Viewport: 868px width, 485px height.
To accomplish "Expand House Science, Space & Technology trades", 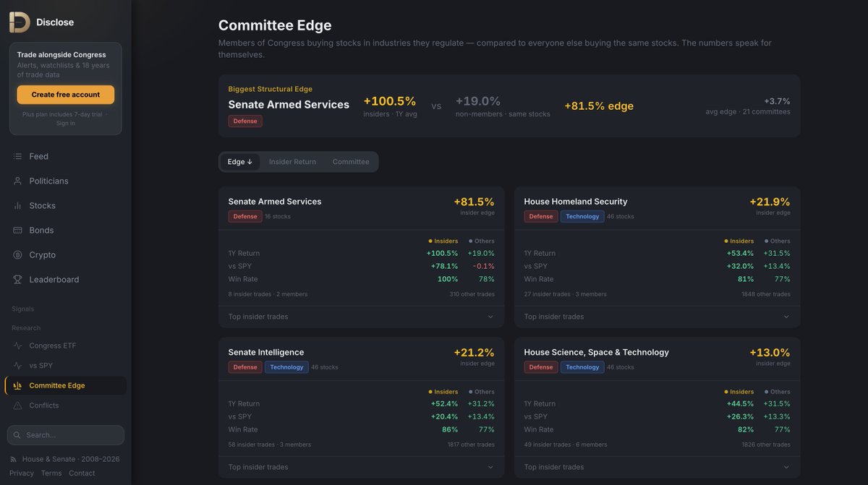I will (657, 467).
